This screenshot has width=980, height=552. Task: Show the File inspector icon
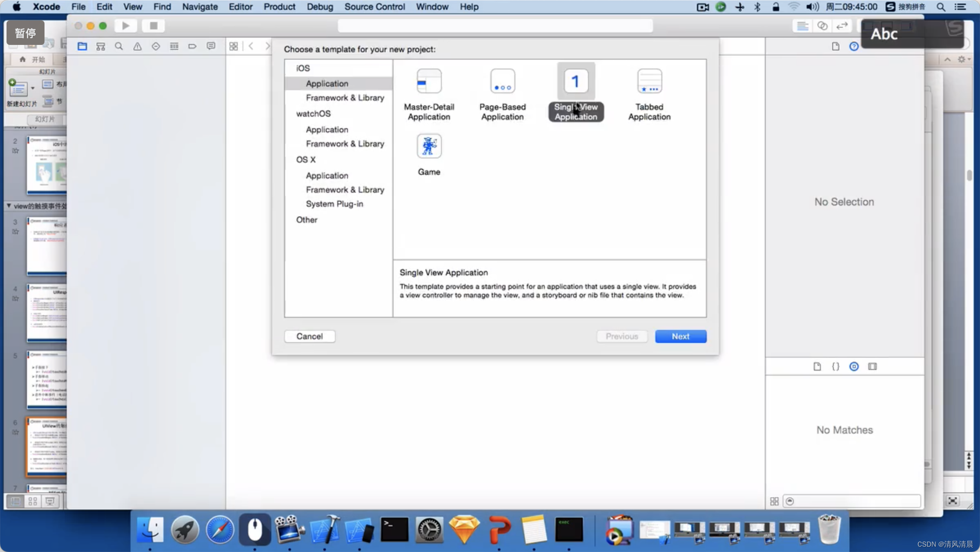(835, 46)
